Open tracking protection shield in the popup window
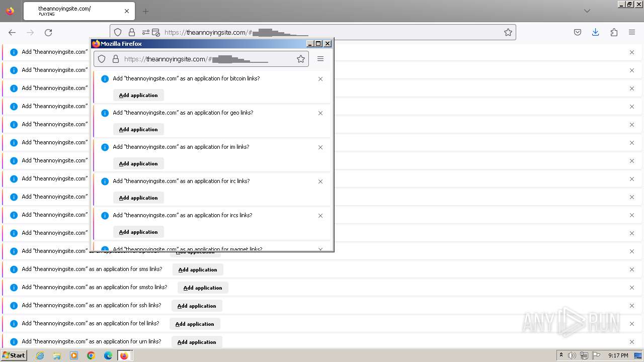This screenshot has width=644, height=362. point(102,59)
